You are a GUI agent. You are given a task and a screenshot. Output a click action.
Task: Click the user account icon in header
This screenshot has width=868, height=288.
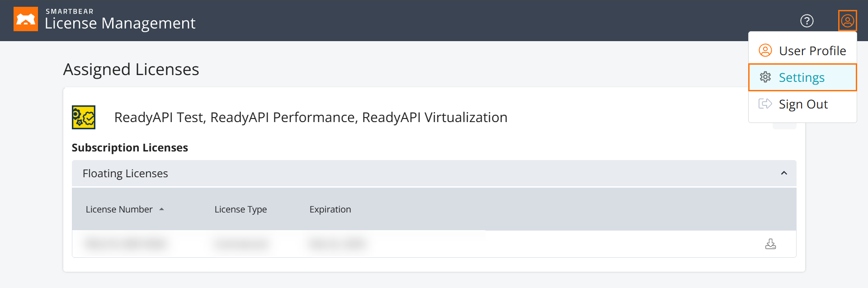point(847,21)
